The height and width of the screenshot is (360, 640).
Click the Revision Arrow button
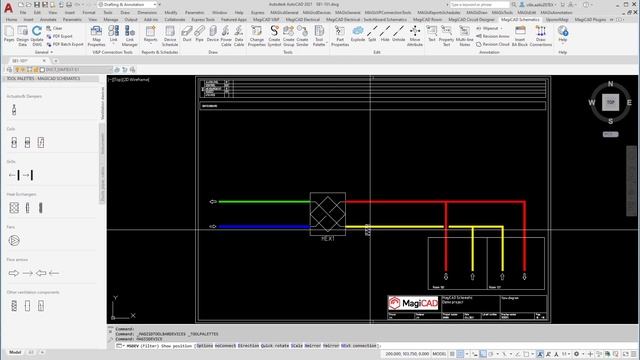492,36
